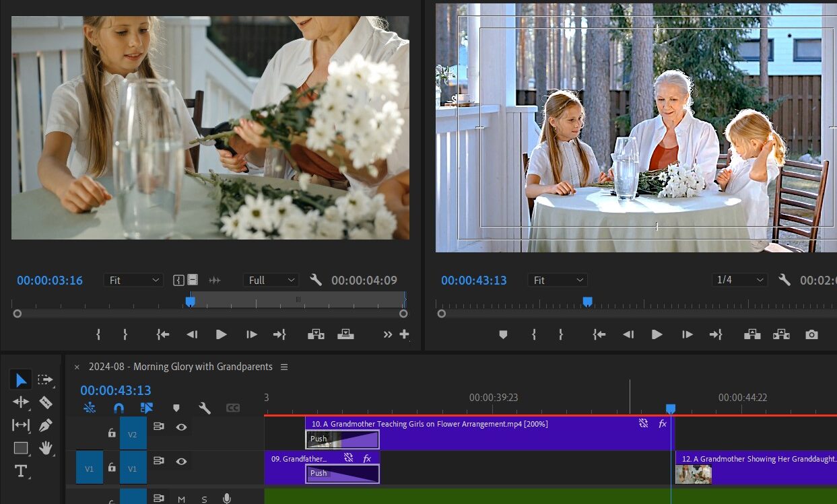The image size is (837, 504).
Task: Select the Razor tool
Action: pyautogui.click(x=45, y=402)
